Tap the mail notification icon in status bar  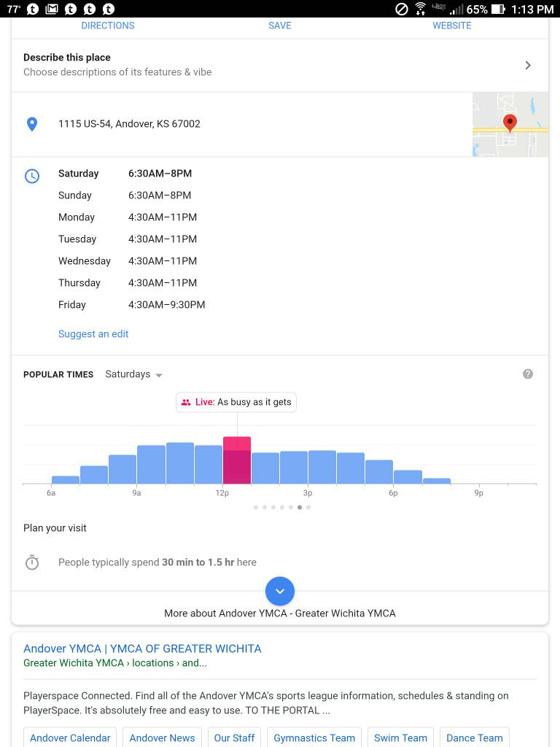click(52, 9)
